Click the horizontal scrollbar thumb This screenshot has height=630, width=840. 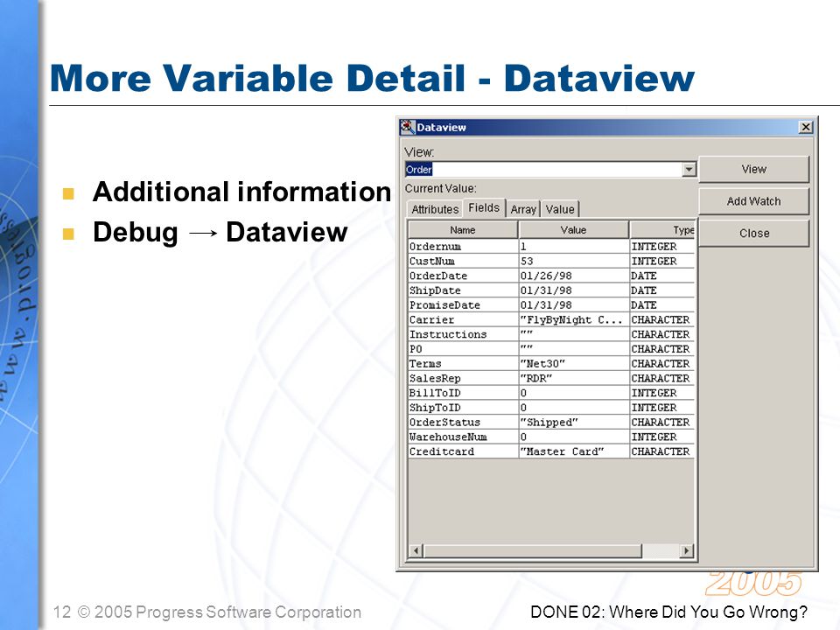[x=533, y=550]
